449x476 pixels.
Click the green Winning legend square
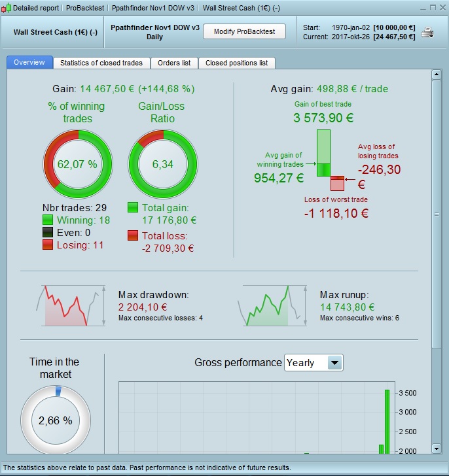click(48, 220)
